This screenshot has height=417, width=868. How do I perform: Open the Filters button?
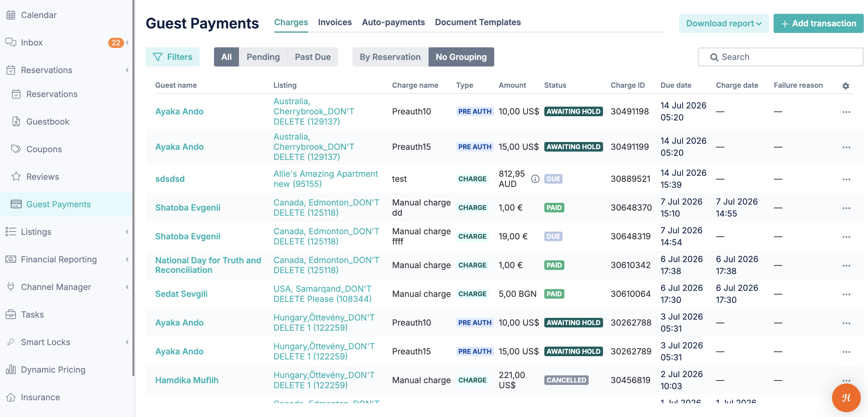pos(173,57)
